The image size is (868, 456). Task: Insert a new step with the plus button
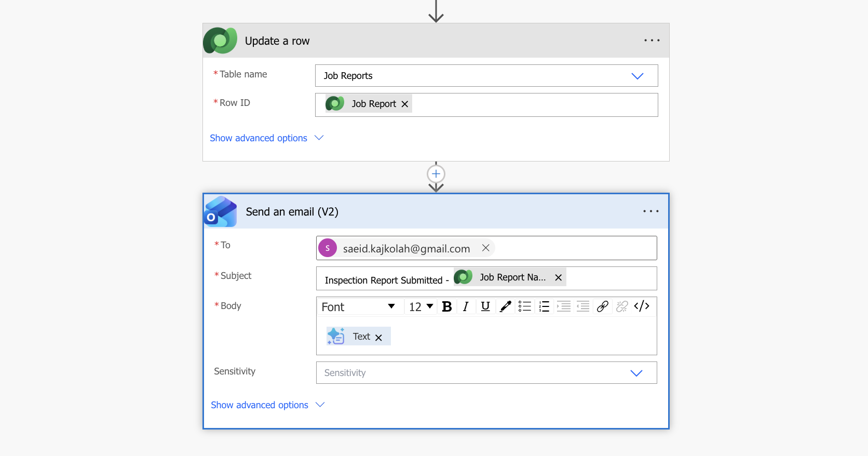436,174
